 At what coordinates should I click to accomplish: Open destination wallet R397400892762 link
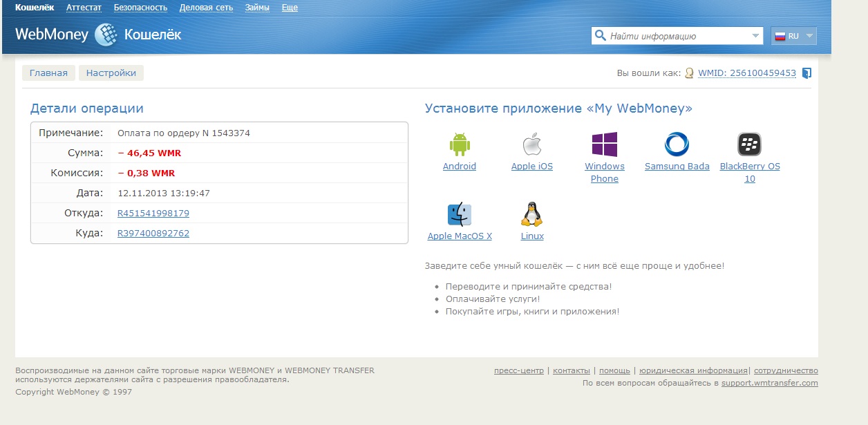(153, 233)
